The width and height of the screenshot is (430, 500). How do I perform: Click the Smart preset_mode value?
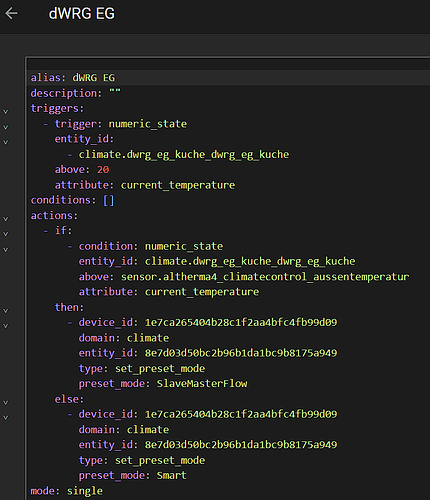click(x=172, y=475)
